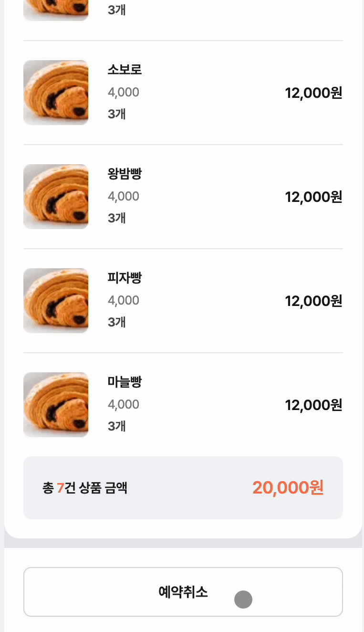Select the 마늘빵 product thumbnail

tap(56, 405)
